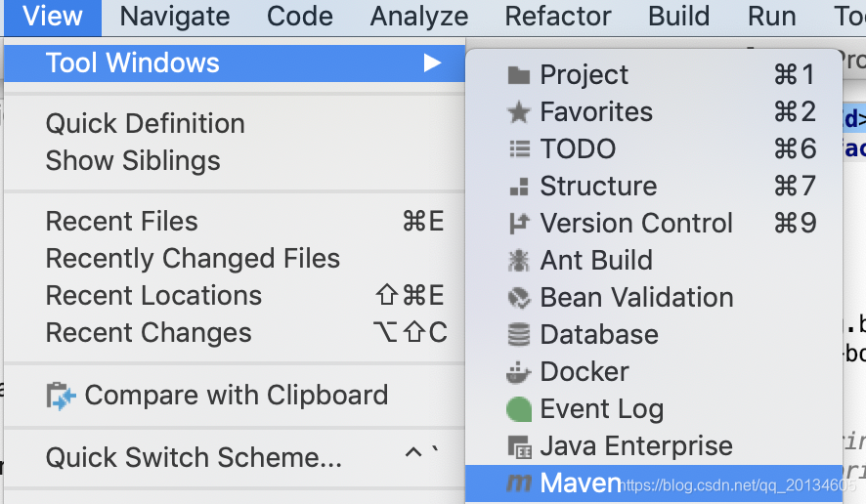
Task: Click the Docker whale icon
Action: coord(519,372)
